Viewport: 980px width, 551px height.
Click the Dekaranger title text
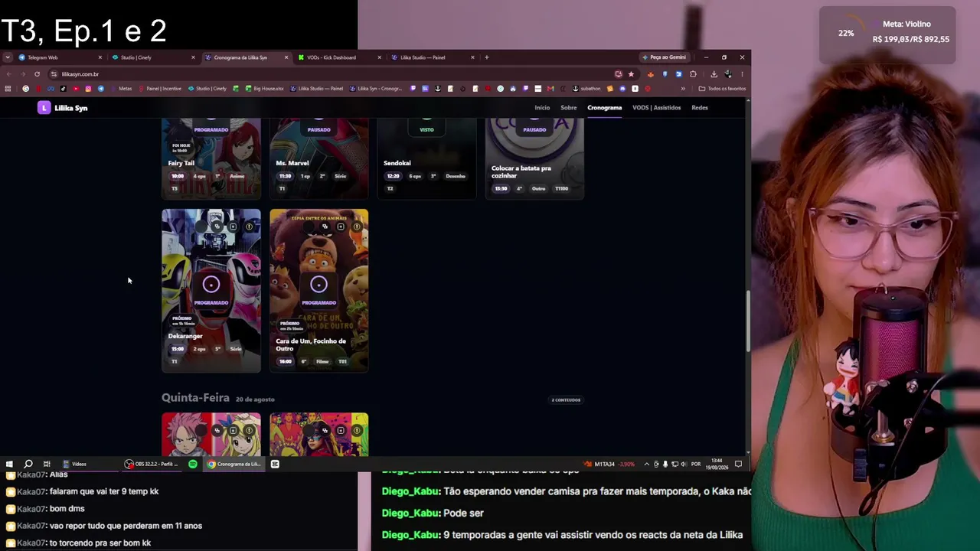pyautogui.click(x=185, y=336)
